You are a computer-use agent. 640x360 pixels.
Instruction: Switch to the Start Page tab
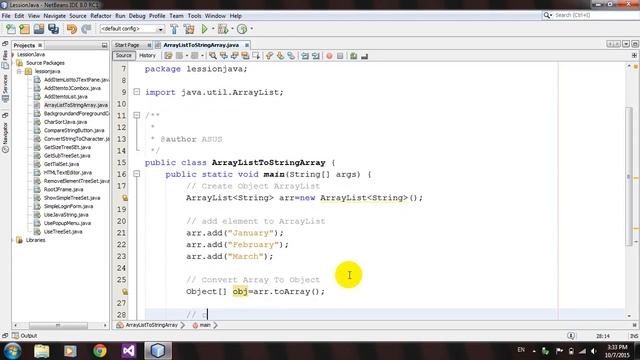coord(127,45)
